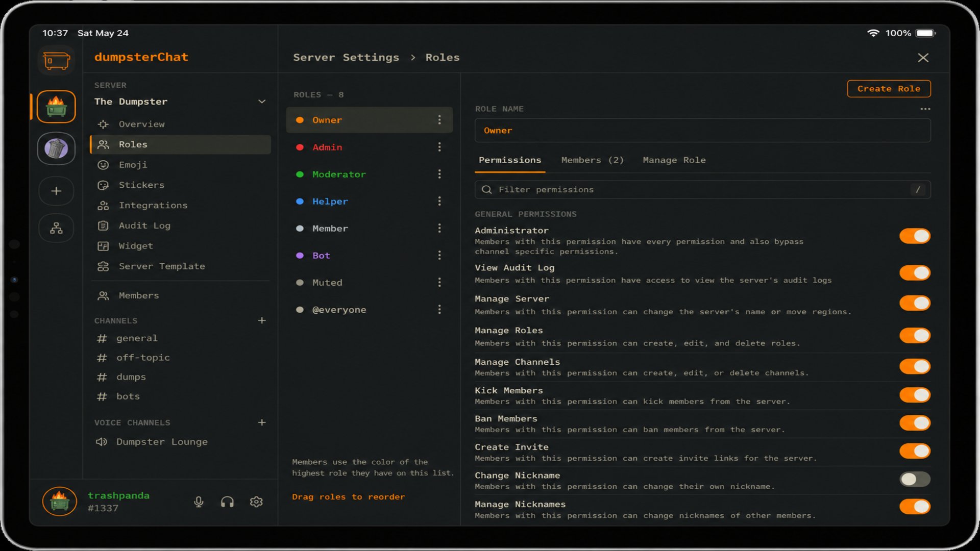Click the Muted role gray color dot
The width and height of the screenshot is (980, 551).
(300, 282)
